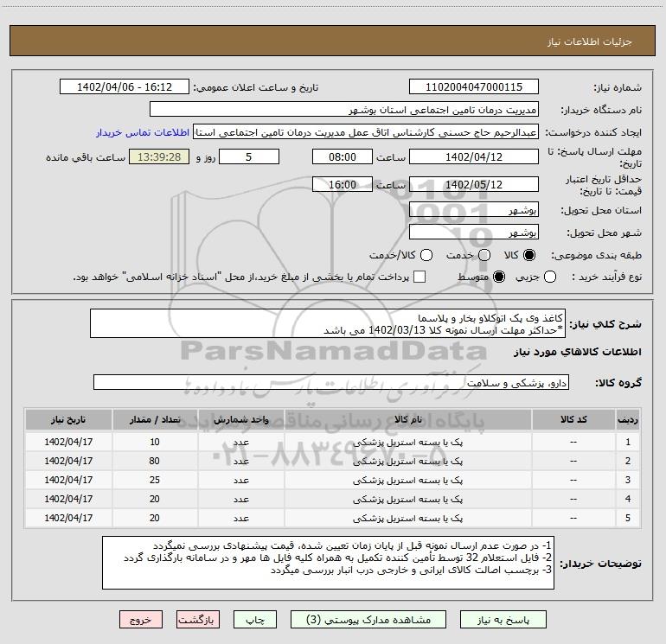The width and height of the screenshot is (666, 644).
Task: Open مشاهده مدارک پیوستی (3) button
Action: tap(368, 620)
